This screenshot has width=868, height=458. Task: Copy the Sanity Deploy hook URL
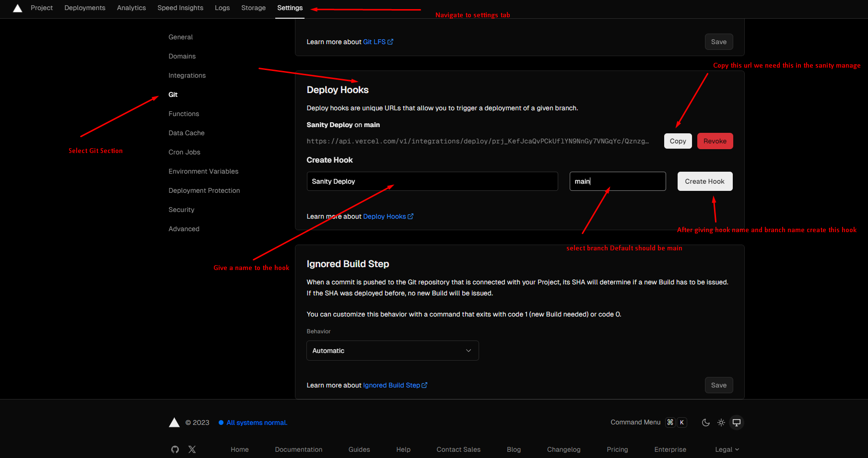678,141
